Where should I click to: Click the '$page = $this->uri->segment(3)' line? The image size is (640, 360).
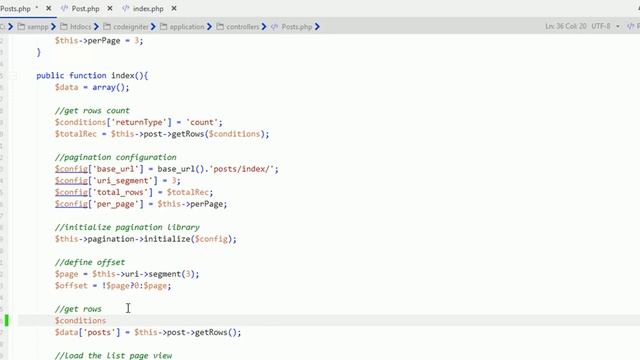point(127,274)
